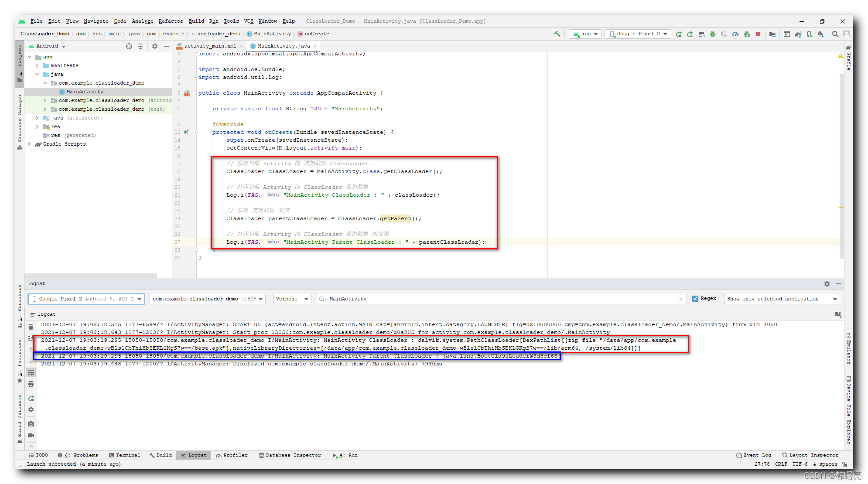This screenshot has width=868, height=484.
Task: Toggle the Regex checkbox
Action: pos(695,299)
